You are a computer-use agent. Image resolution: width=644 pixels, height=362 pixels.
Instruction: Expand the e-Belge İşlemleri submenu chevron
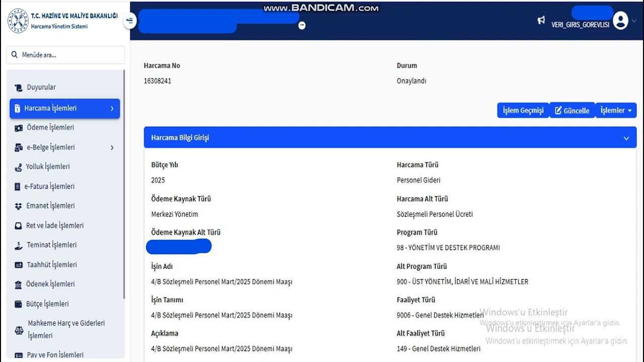(x=112, y=147)
